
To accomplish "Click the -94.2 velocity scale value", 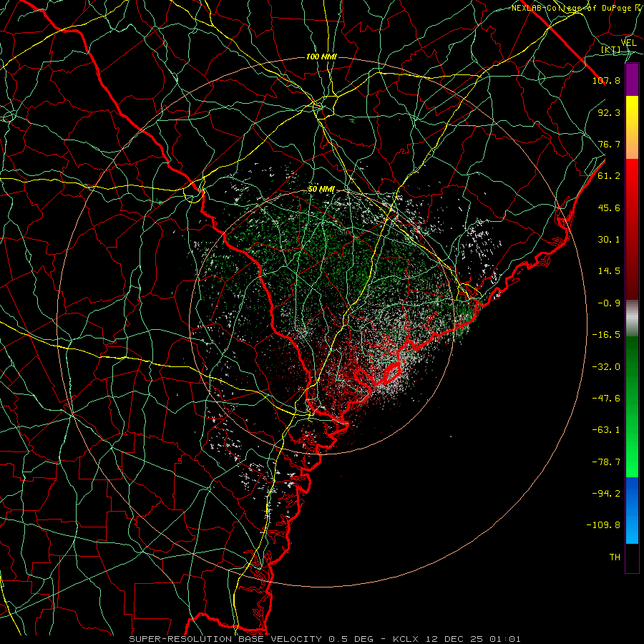I will [x=606, y=494].
